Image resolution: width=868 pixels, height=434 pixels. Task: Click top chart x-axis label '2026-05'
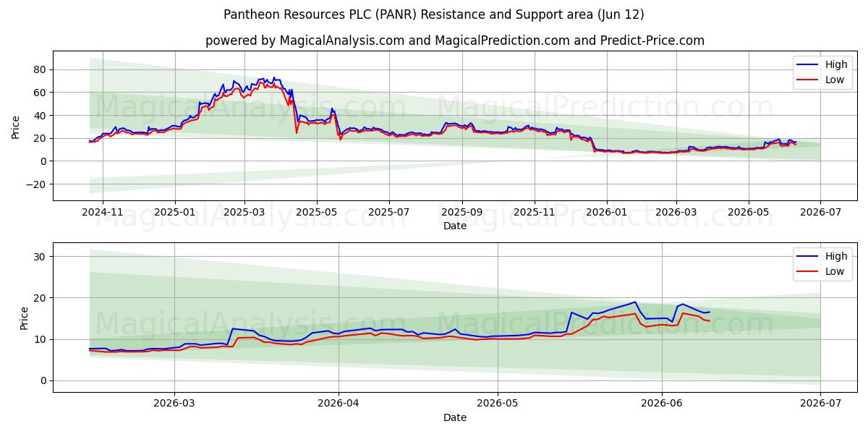(x=749, y=212)
